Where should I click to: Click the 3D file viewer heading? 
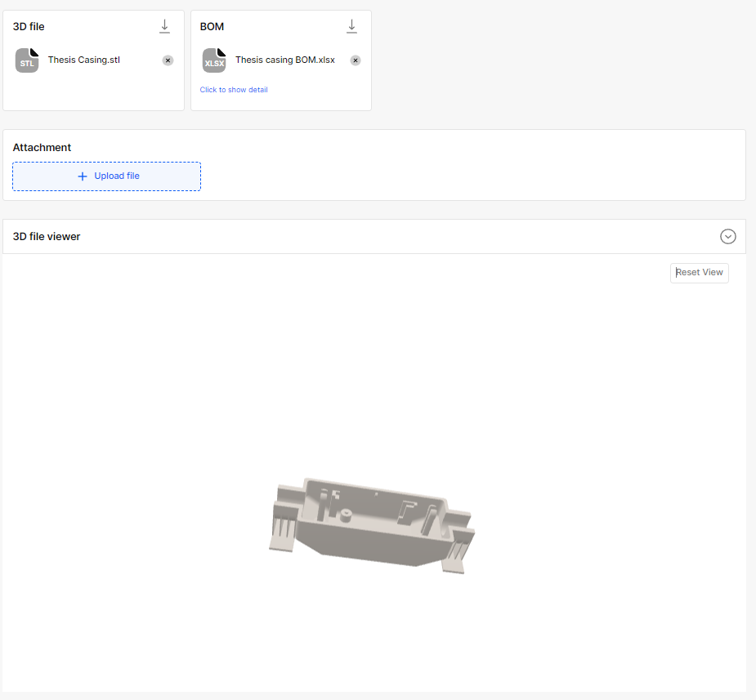47,237
